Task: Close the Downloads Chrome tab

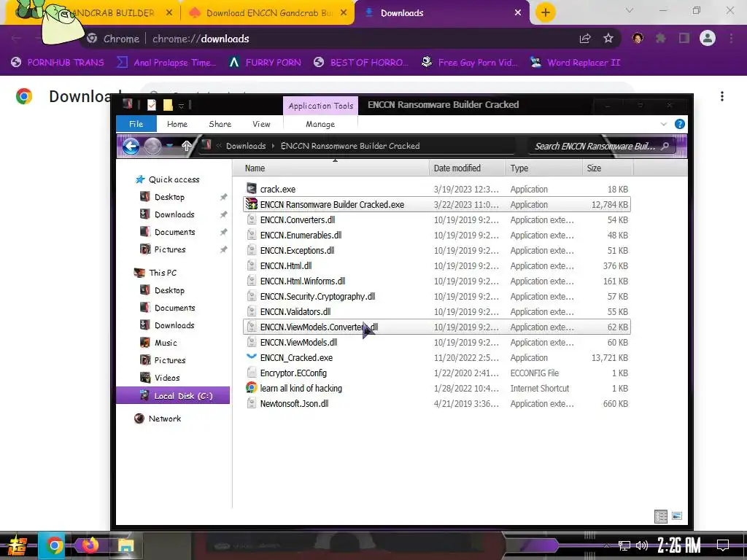Action: pos(518,13)
